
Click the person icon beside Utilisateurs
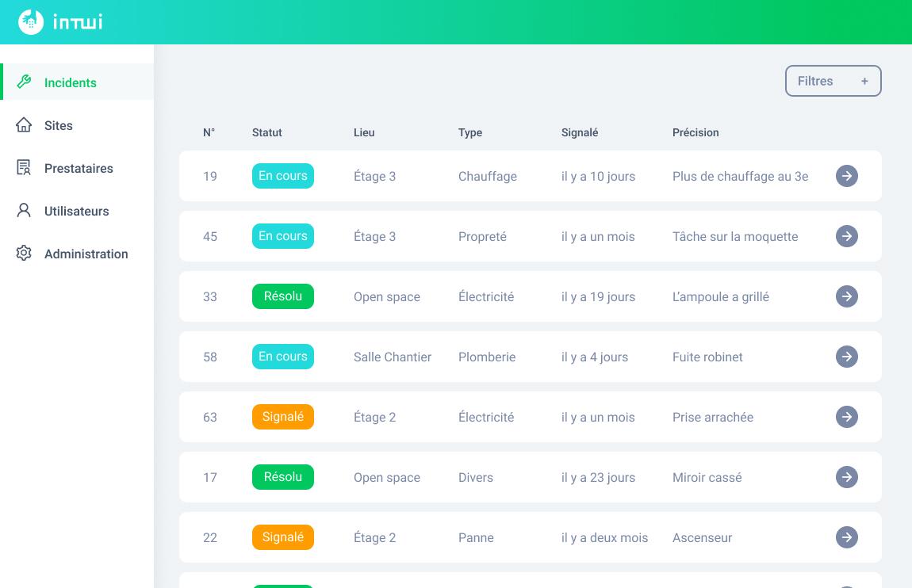(24, 210)
